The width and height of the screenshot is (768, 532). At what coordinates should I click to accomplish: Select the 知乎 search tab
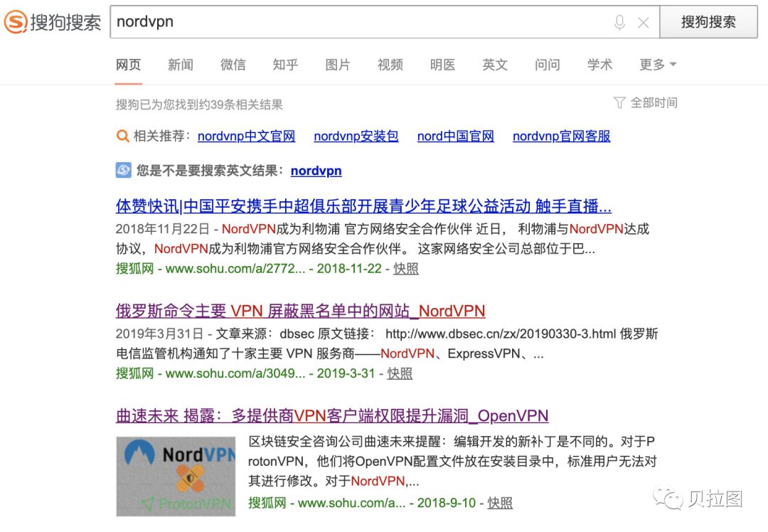(x=285, y=65)
